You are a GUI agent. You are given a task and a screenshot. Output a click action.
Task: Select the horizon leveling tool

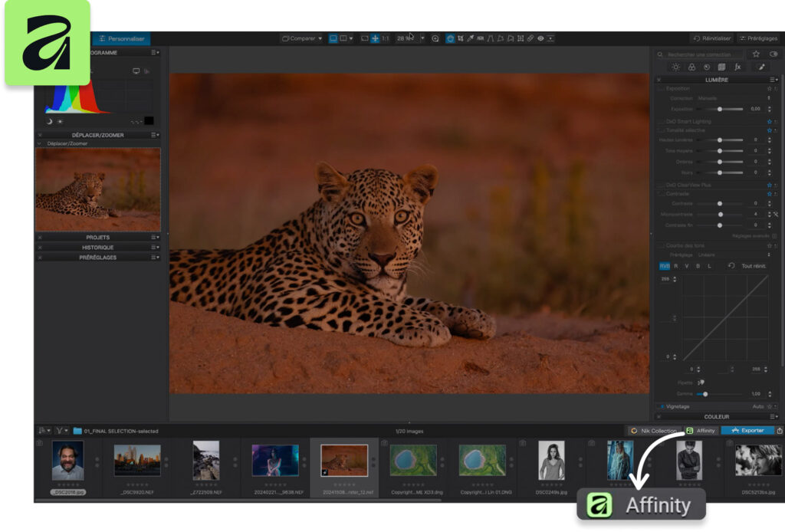pos(481,38)
